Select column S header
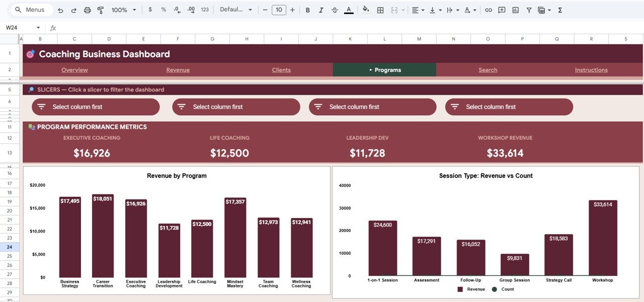The height and width of the screenshot is (302, 644). (626, 39)
